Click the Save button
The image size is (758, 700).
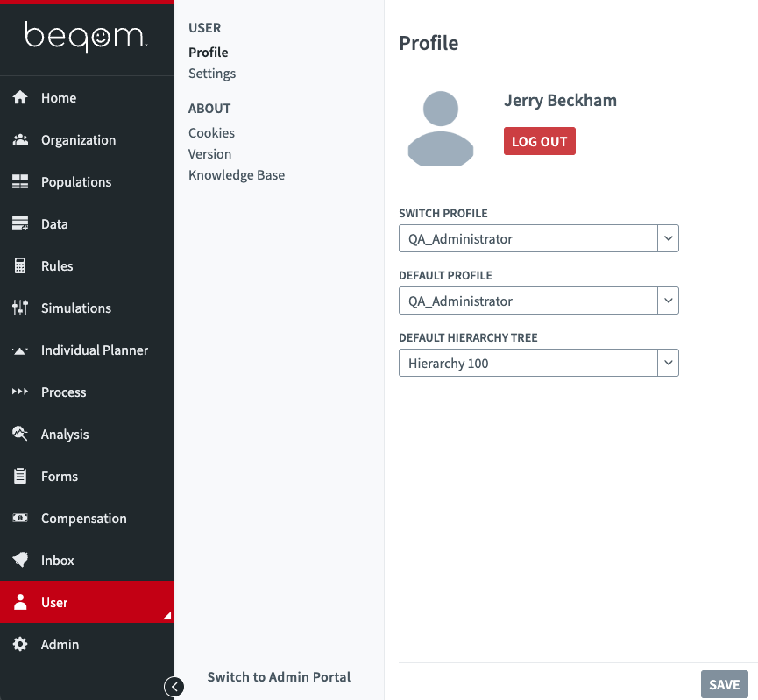(724, 685)
